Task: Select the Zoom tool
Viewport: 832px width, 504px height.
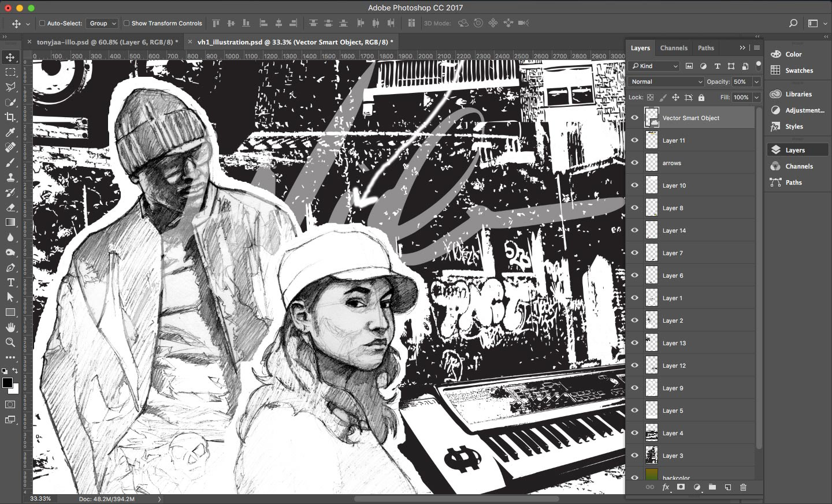Action: coord(10,342)
